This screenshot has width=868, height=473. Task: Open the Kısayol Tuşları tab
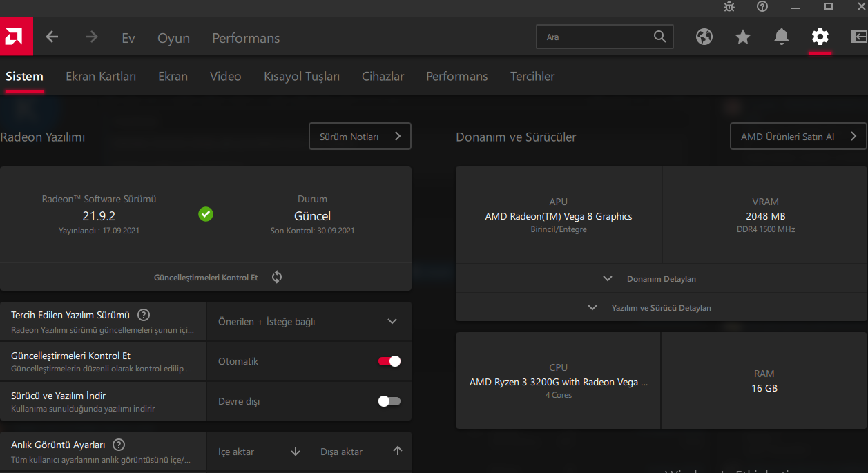coord(302,77)
